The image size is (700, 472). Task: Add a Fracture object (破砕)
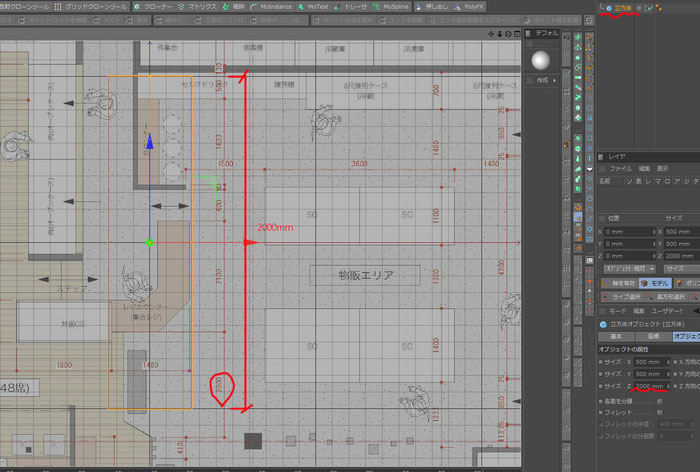(234, 7)
